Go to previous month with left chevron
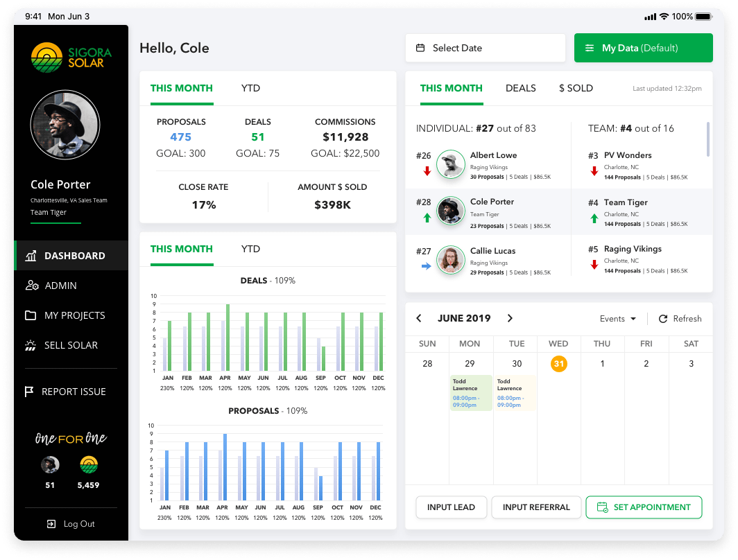Viewport: 738px width, 560px height. click(419, 318)
